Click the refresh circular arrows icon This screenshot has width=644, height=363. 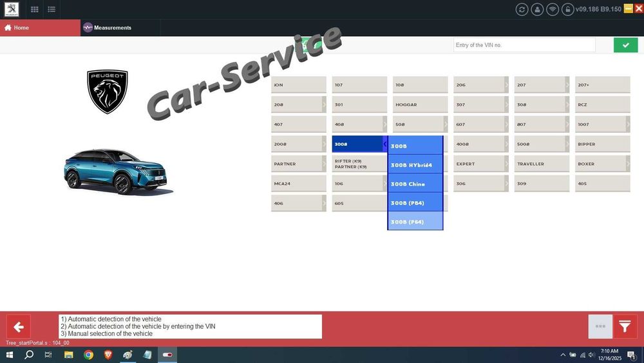pos(522,10)
